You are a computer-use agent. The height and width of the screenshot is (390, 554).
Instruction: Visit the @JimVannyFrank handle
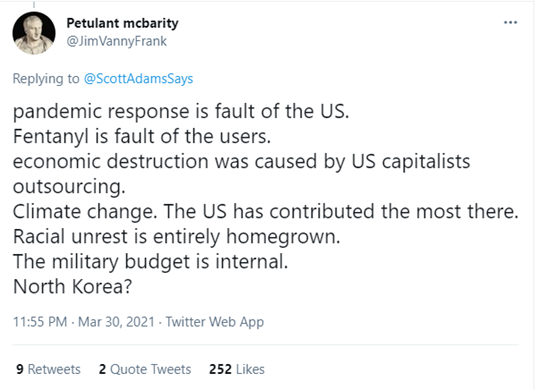click(117, 41)
